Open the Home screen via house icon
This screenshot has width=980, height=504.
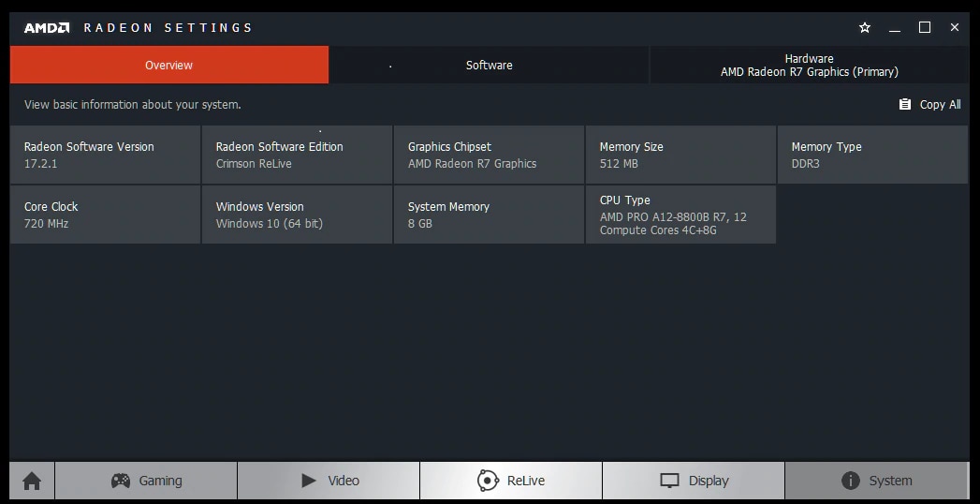pyautogui.click(x=32, y=481)
